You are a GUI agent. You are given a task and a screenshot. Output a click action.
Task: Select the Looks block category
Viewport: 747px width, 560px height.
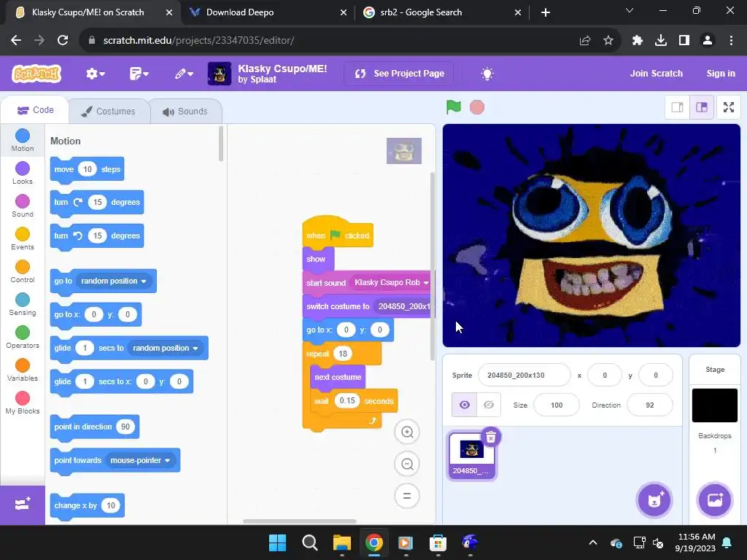pyautogui.click(x=23, y=174)
